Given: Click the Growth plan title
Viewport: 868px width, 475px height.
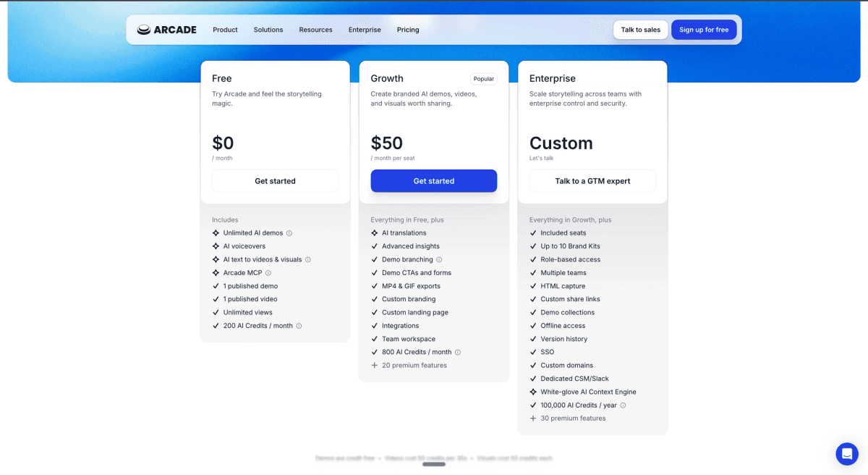Looking at the screenshot, I should 387,78.
